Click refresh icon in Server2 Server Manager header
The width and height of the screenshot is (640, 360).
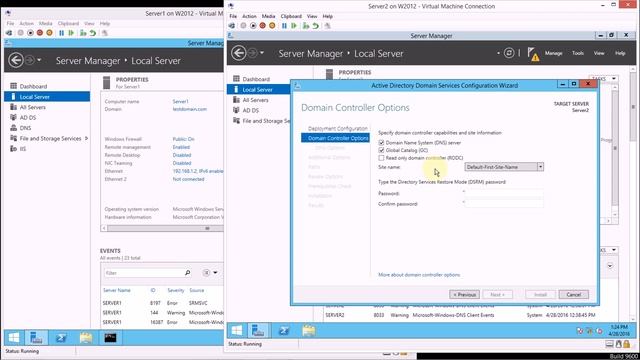tap(509, 53)
